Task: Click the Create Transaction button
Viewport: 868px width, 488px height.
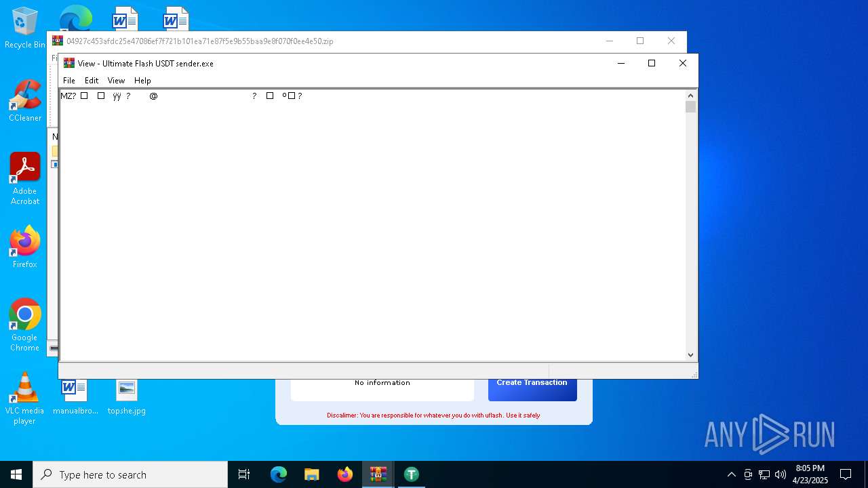Action: 532,388
